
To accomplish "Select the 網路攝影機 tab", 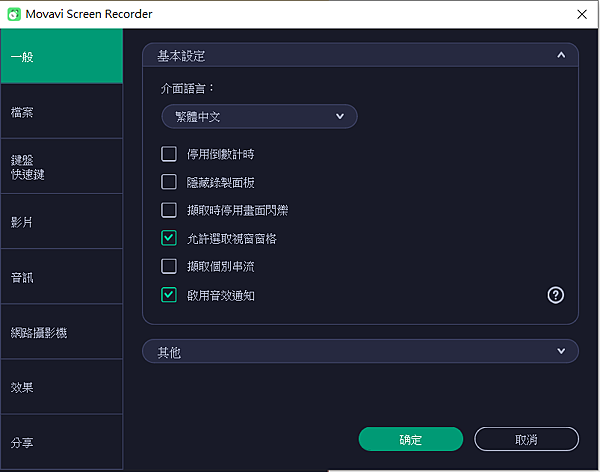I will click(62, 332).
